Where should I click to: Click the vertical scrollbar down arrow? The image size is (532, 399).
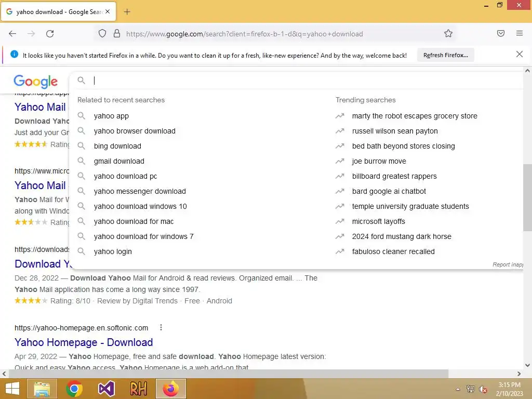pyautogui.click(x=527, y=365)
